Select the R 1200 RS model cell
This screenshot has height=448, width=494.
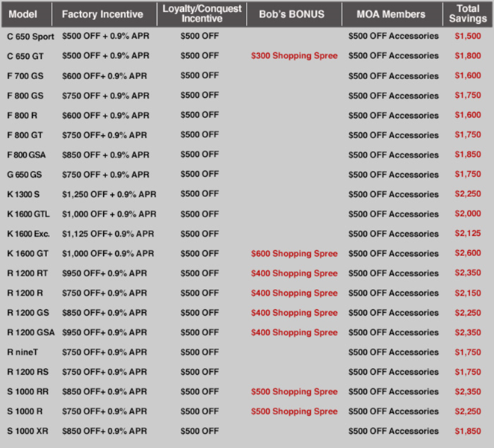coord(28,372)
